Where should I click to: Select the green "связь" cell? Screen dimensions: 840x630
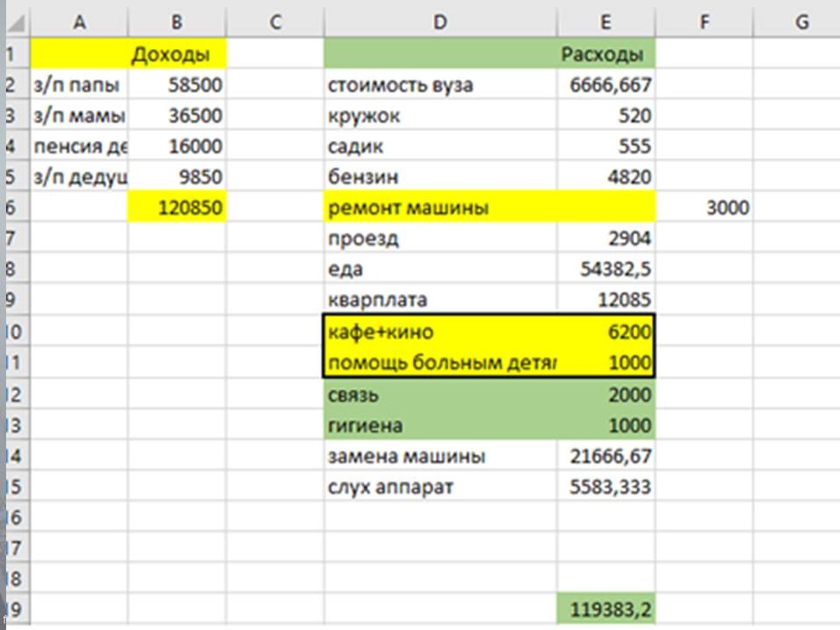(x=439, y=394)
